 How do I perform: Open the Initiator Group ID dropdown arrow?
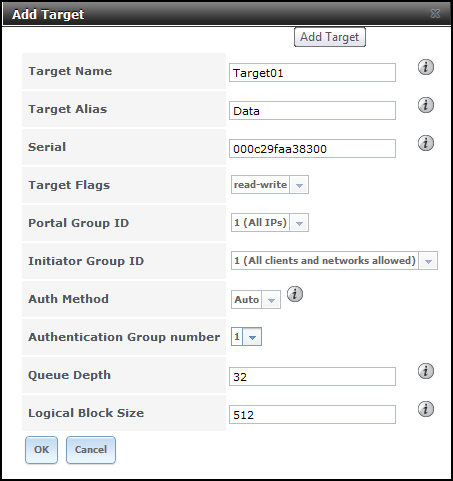[428, 261]
